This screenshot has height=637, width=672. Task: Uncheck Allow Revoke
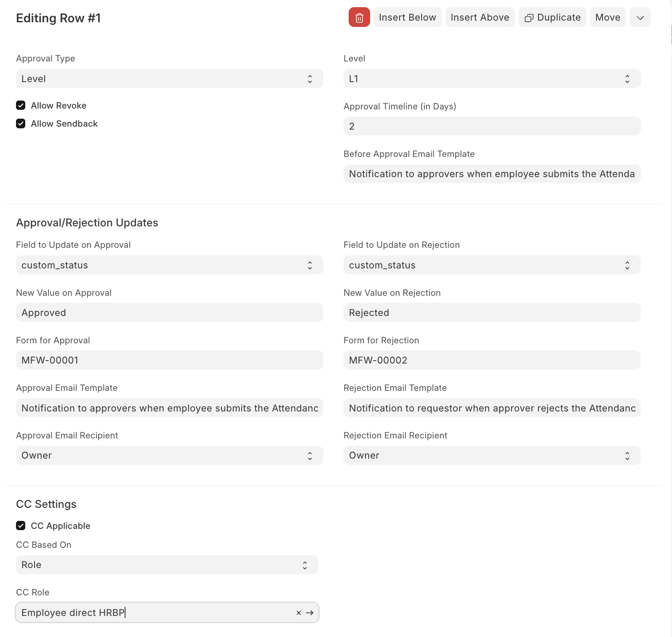click(21, 105)
